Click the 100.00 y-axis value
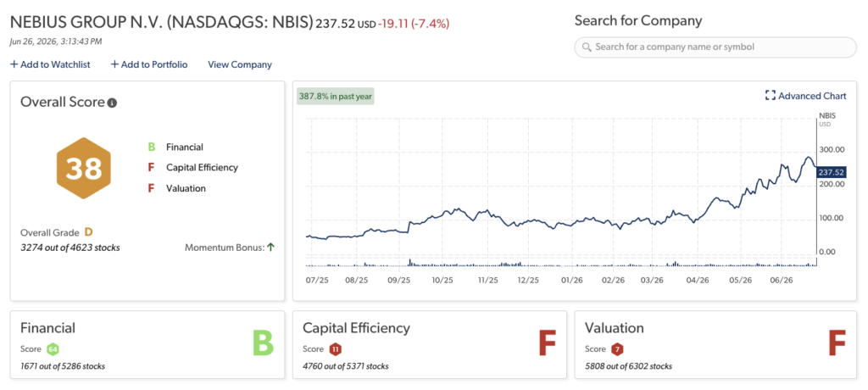The width and height of the screenshot is (868, 390). 832,218
